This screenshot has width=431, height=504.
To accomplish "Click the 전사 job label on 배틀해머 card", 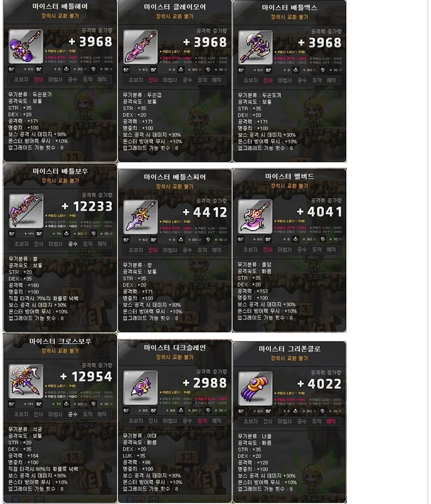I will (38, 80).
